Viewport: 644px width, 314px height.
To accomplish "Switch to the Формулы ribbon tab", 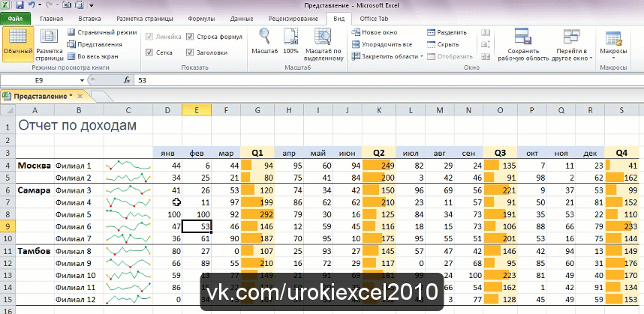I will (x=201, y=19).
